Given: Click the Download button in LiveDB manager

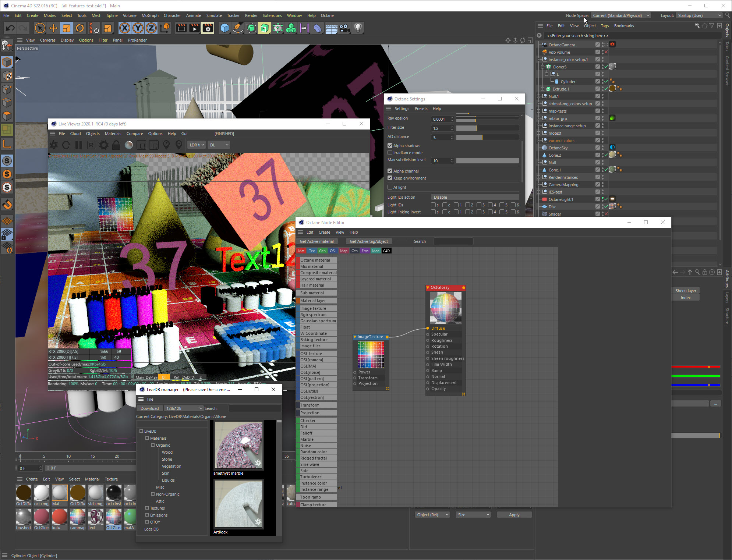Looking at the screenshot, I should pos(149,408).
